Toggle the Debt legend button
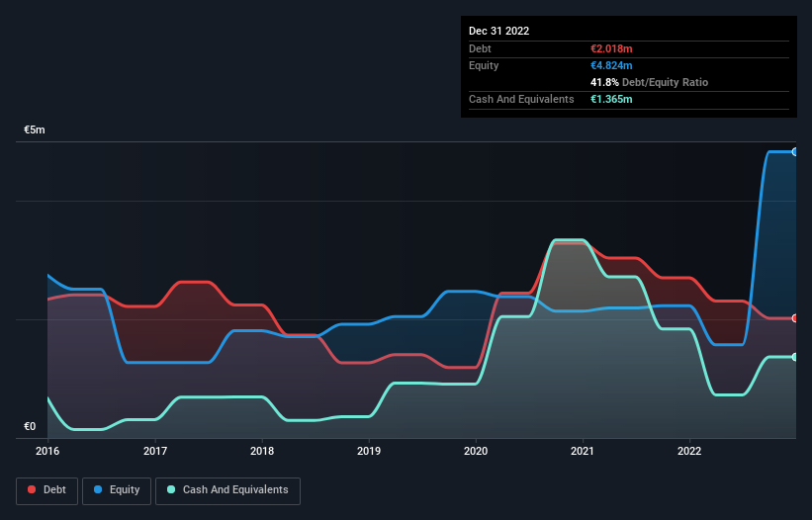The height and width of the screenshot is (520, 812). (x=46, y=490)
